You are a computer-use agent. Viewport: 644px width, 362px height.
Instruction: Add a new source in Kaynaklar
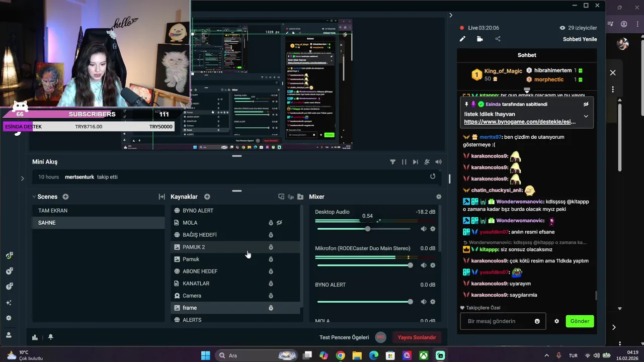click(x=207, y=197)
